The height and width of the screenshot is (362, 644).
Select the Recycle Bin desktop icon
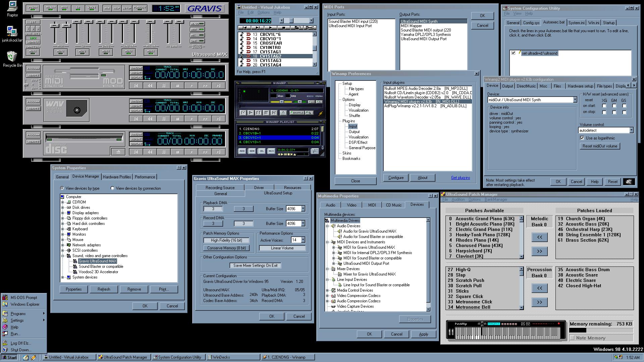click(12, 59)
